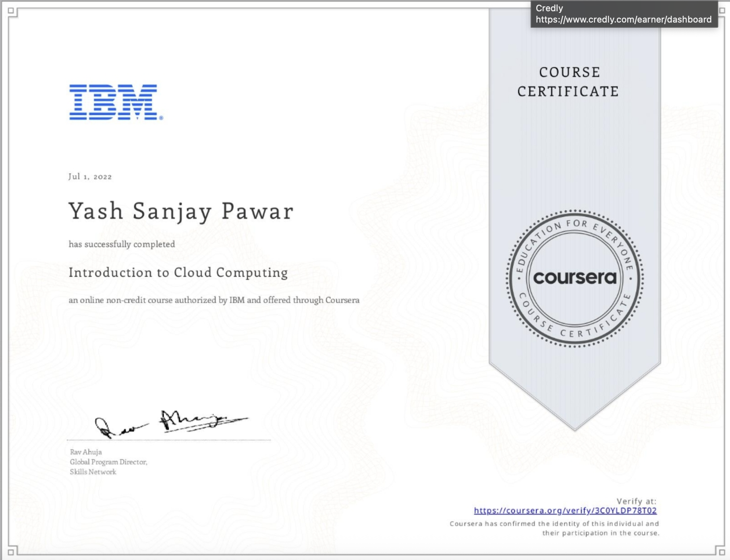
Task: Click the date Jul 1, 2022
Action: (90, 176)
